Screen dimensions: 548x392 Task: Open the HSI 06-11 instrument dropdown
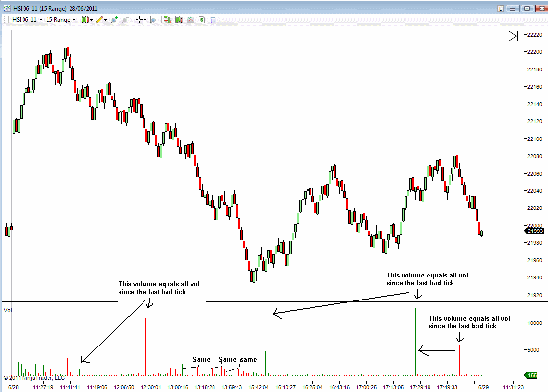pyautogui.click(x=27, y=20)
